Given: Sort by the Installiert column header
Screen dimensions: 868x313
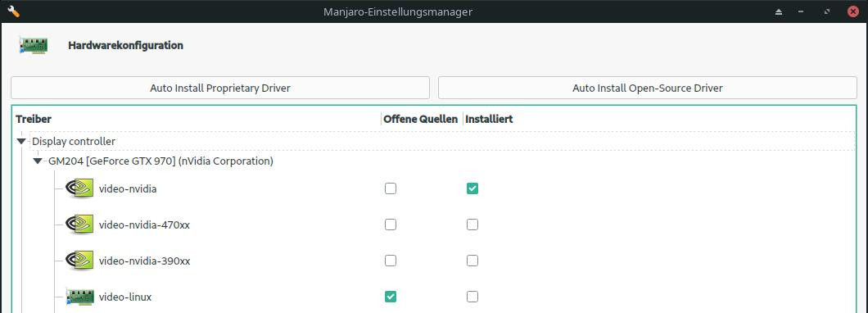Looking at the screenshot, I should pyautogui.click(x=489, y=119).
